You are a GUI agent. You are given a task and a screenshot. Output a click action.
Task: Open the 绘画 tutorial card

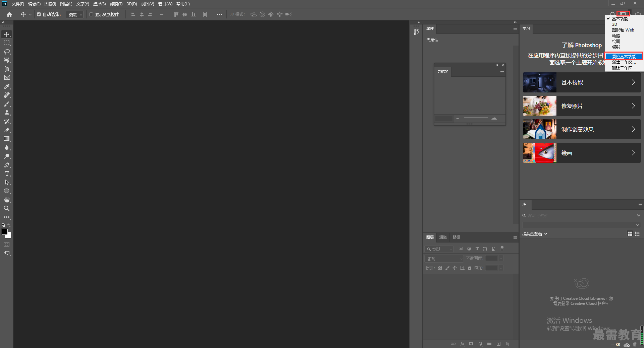(582, 153)
